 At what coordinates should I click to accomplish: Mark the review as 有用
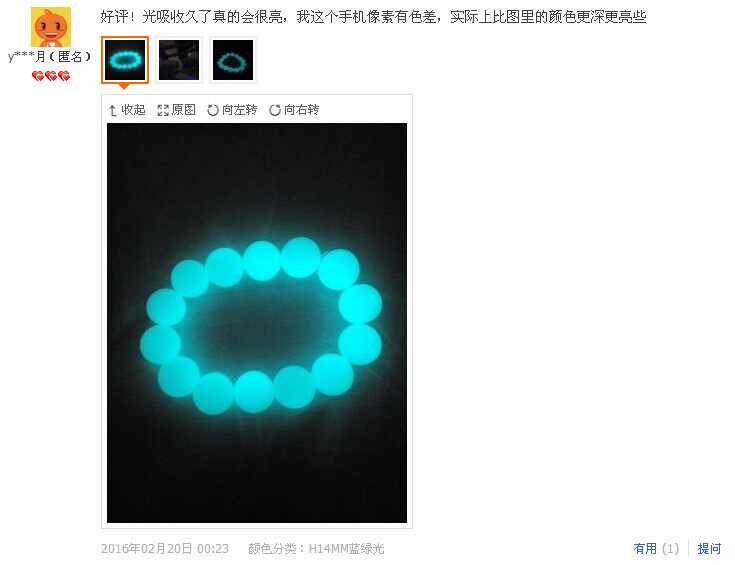pos(656,548)
